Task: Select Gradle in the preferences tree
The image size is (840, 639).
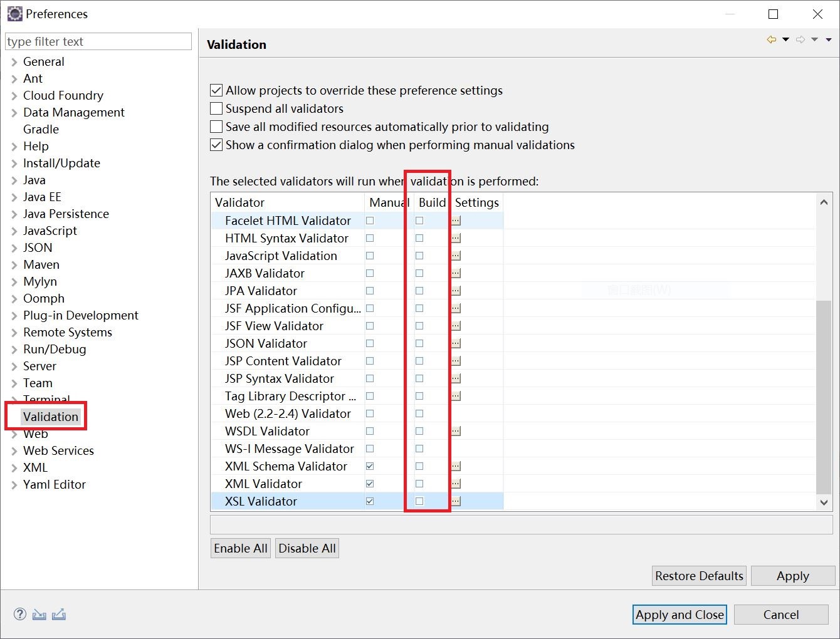Action: click(41, 129)
